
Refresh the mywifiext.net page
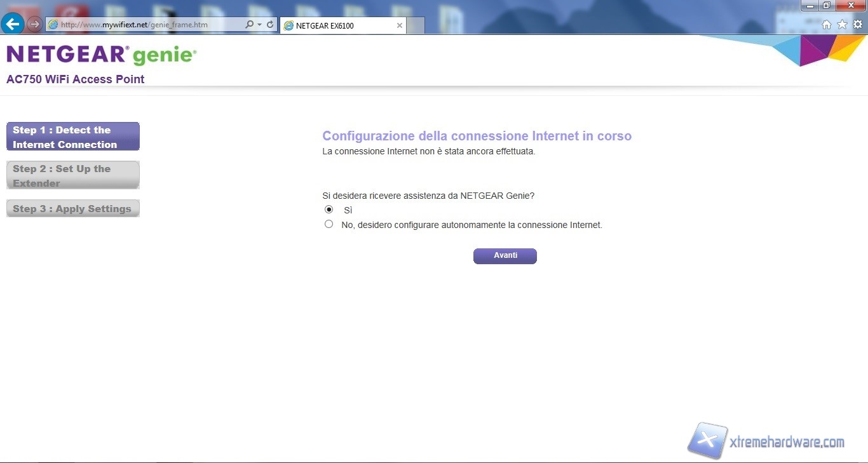(x=270, y=25)
